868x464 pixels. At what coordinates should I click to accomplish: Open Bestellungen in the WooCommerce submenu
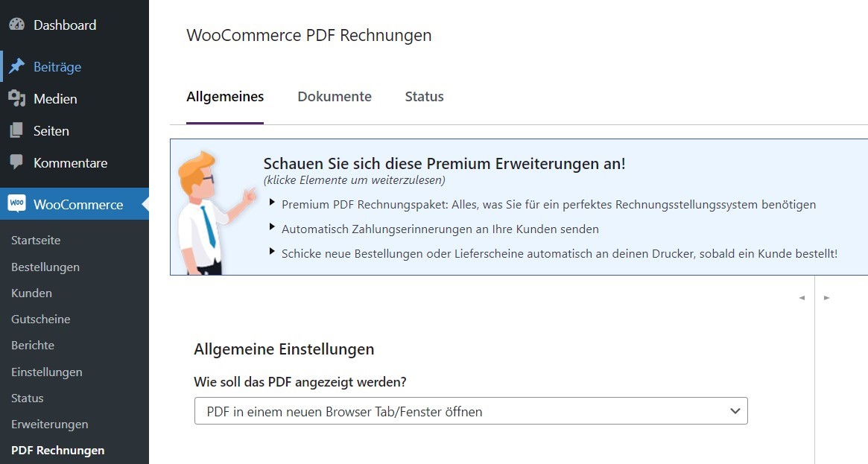45,267
